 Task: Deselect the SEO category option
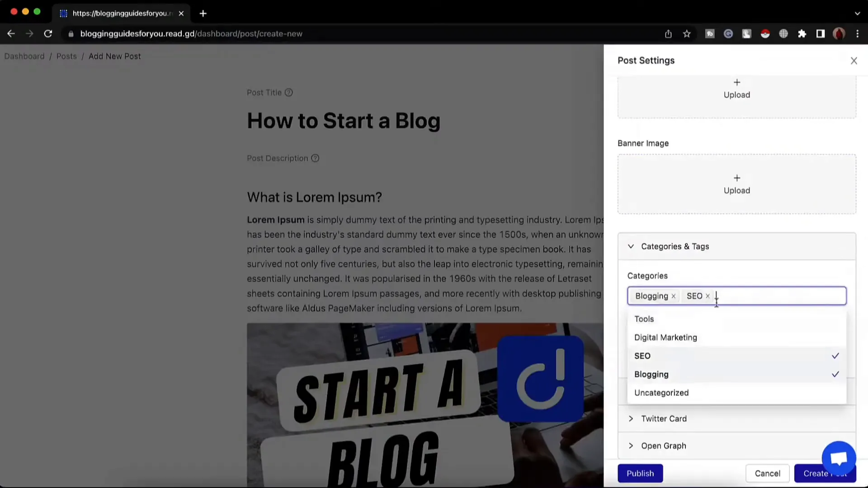(x=737, y=356)
